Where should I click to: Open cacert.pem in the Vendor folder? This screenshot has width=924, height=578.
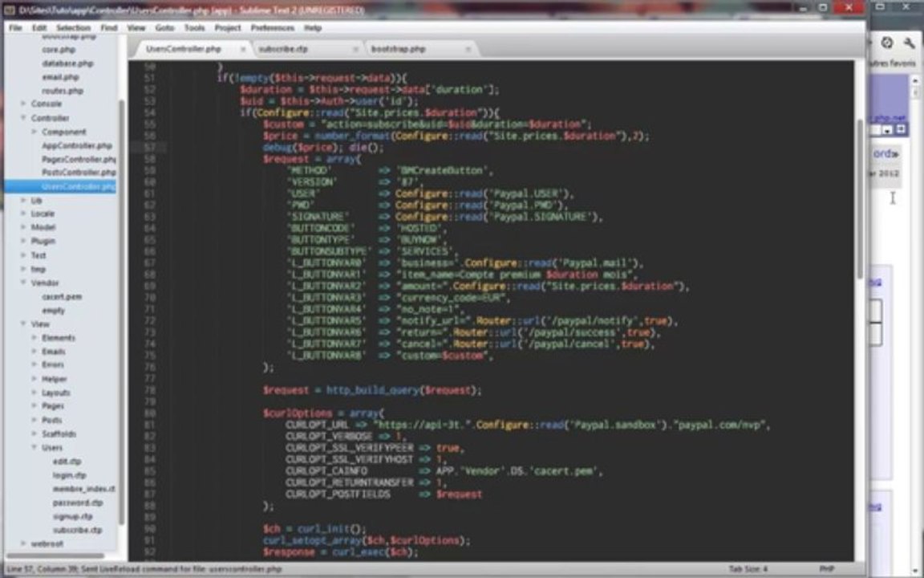[x=62, y=297]
